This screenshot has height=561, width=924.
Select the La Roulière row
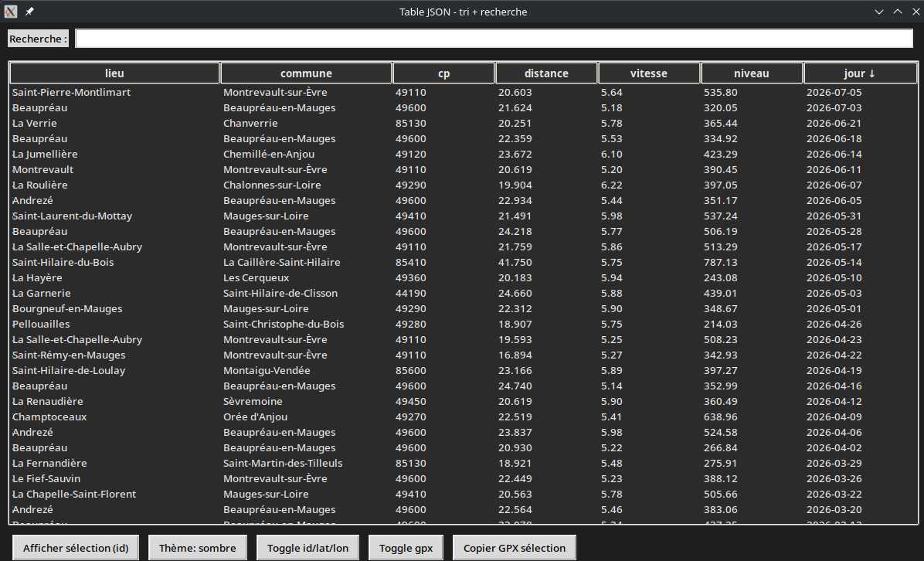coord(464,185)
